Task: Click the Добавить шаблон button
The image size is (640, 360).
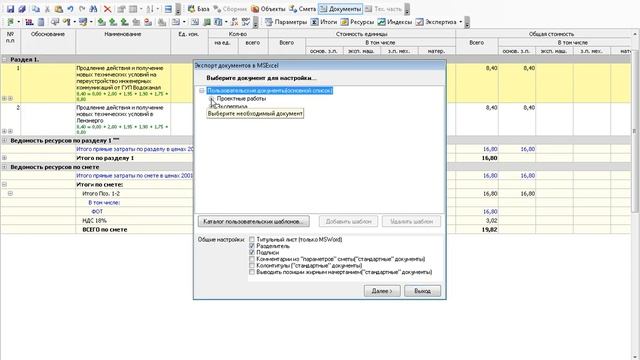Action: 348,221
